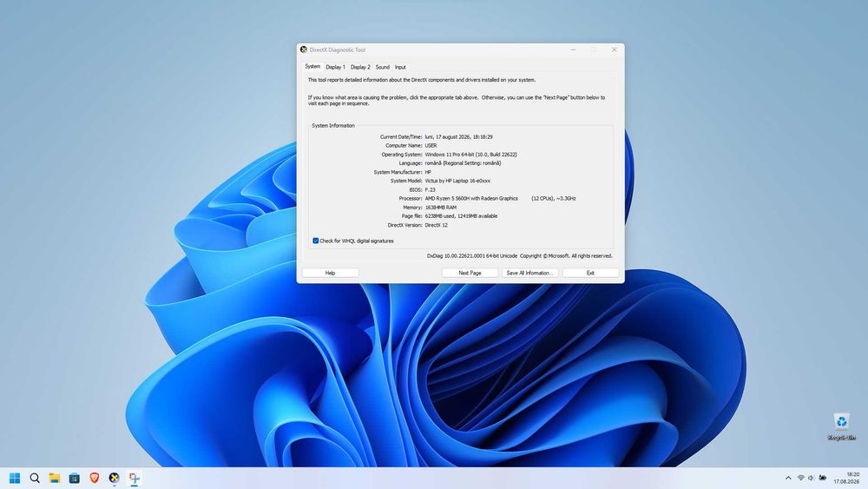Click the 'System Information' group label
This screenshot has width=868, height=489.
coord(333,126)
